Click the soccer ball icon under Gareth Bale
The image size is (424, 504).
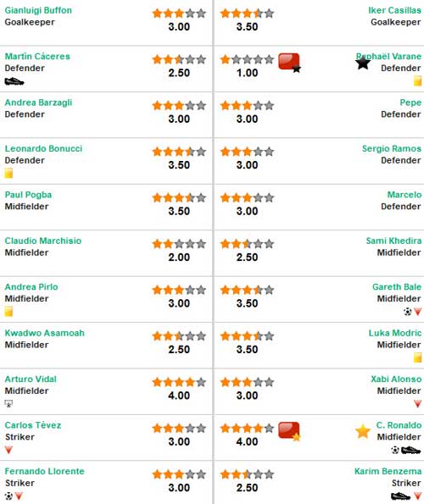click(x=407, y=312)
